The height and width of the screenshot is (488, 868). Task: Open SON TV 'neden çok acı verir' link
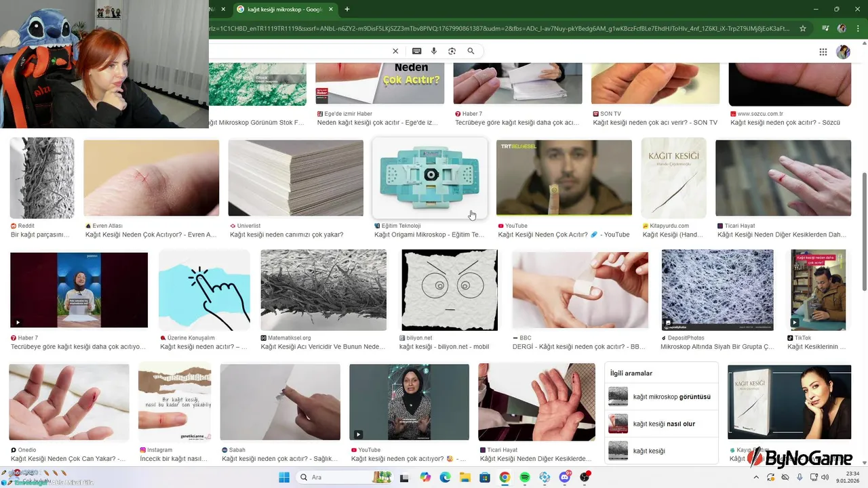coord(655,123)
